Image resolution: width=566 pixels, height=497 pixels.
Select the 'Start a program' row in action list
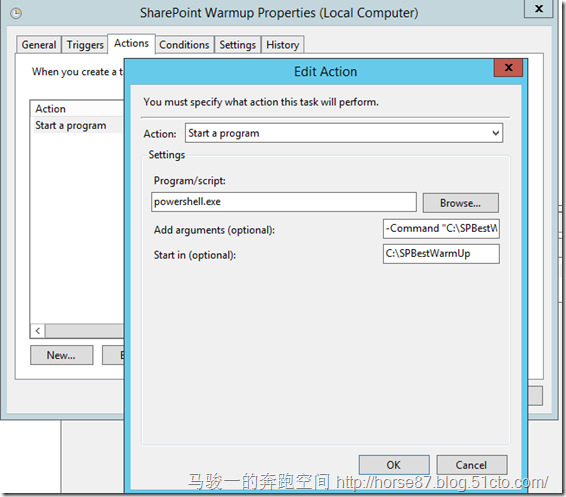coord(79,125)
